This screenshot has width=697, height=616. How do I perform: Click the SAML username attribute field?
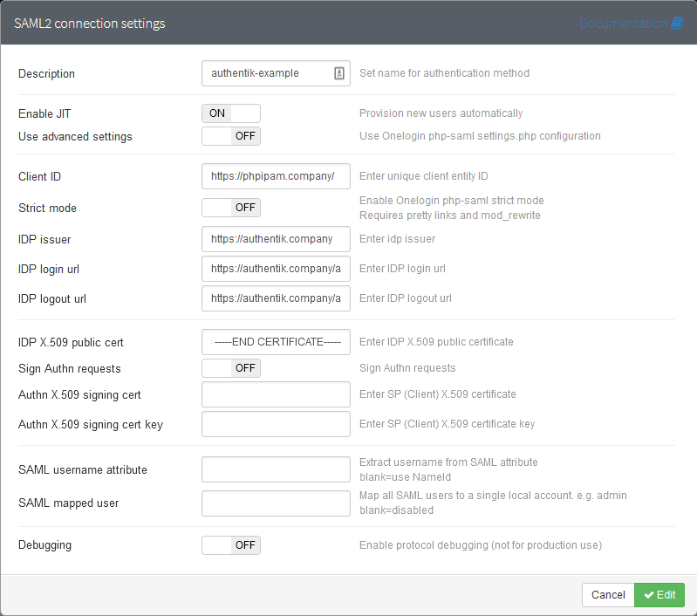click(x=276, y=469)
